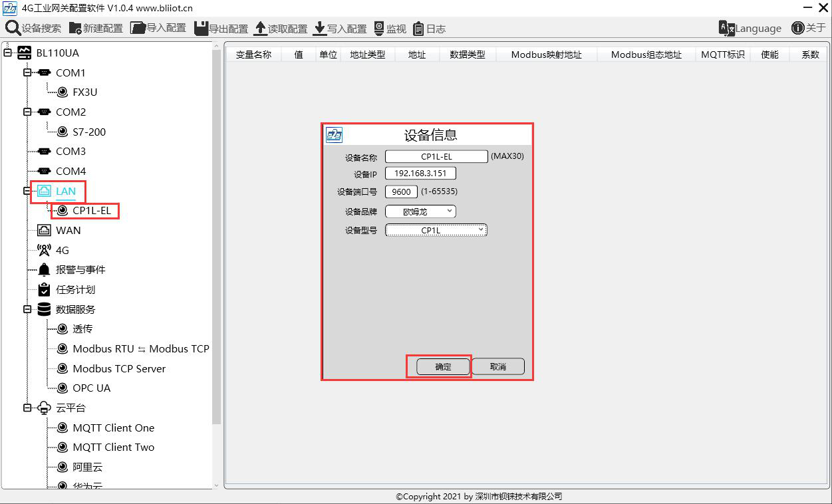Click the tree panel vertical scrollbar

(x=216, y=237)
